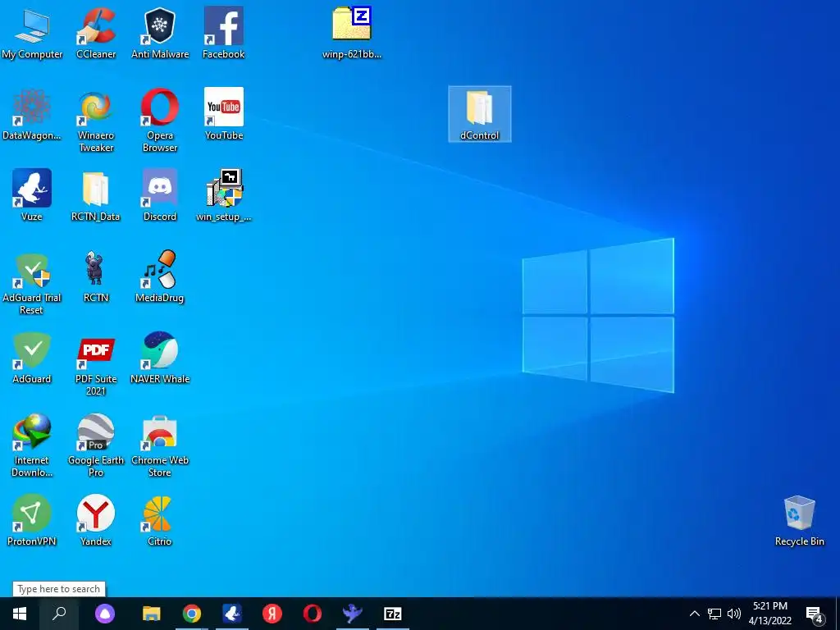Click the taskbar clock showing 5:21 PM
This screenshot has width=840, height=630.
click(x=769, y=614)
